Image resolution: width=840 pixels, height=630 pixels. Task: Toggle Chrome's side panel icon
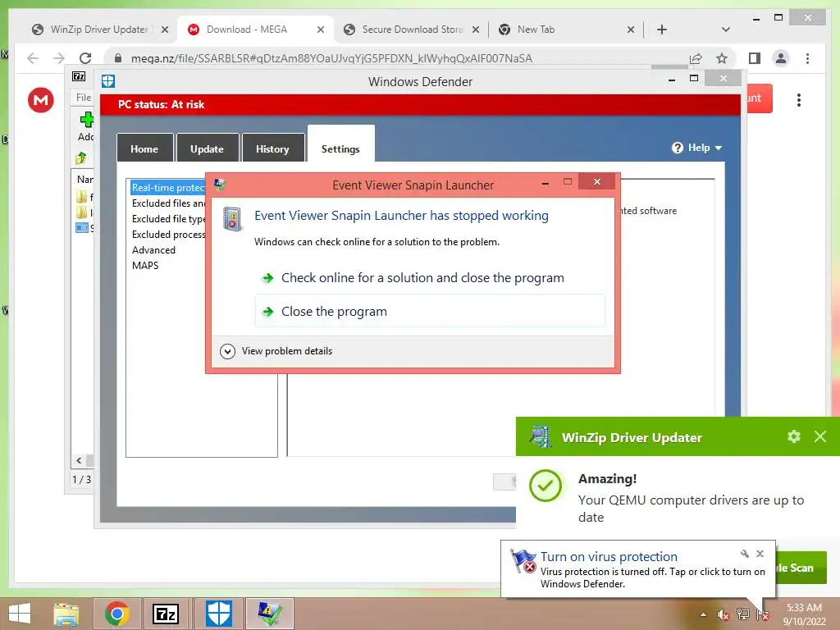coord(755,58)
